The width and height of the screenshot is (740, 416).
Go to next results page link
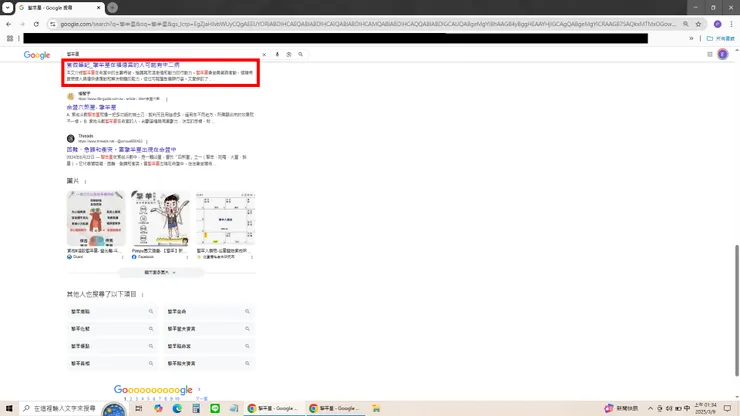pos(201,399)
